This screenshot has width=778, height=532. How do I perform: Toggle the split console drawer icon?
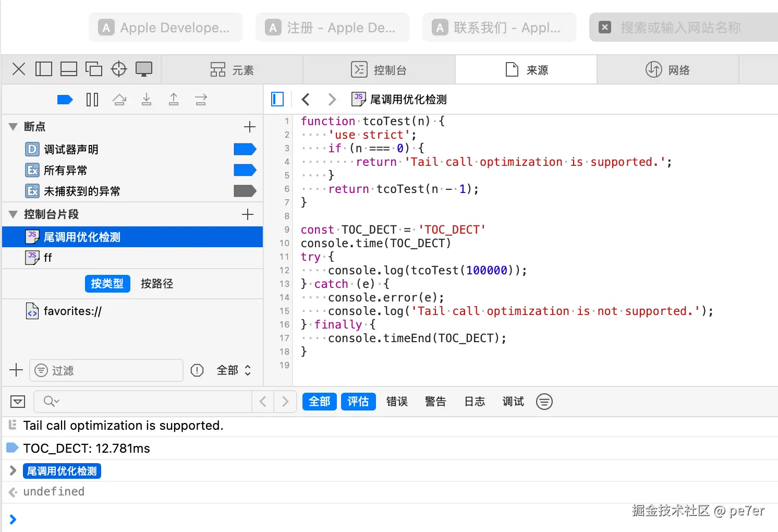click(x=18, y=402)
